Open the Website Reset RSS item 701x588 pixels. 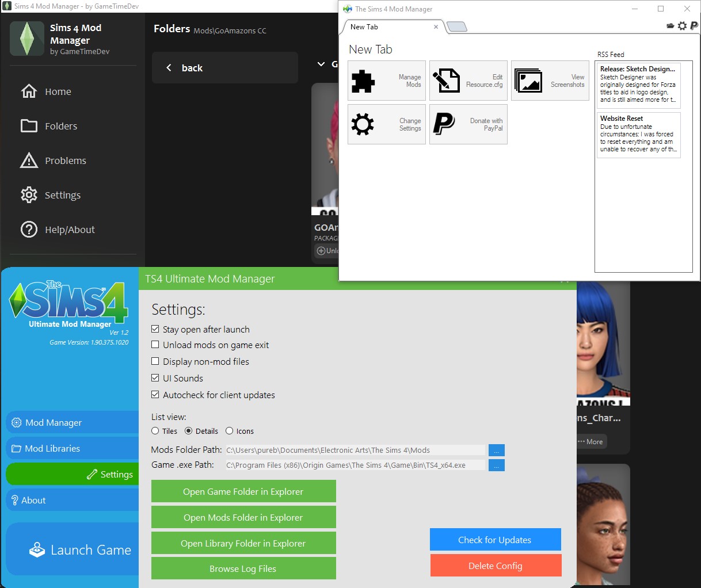pos(638,135)
